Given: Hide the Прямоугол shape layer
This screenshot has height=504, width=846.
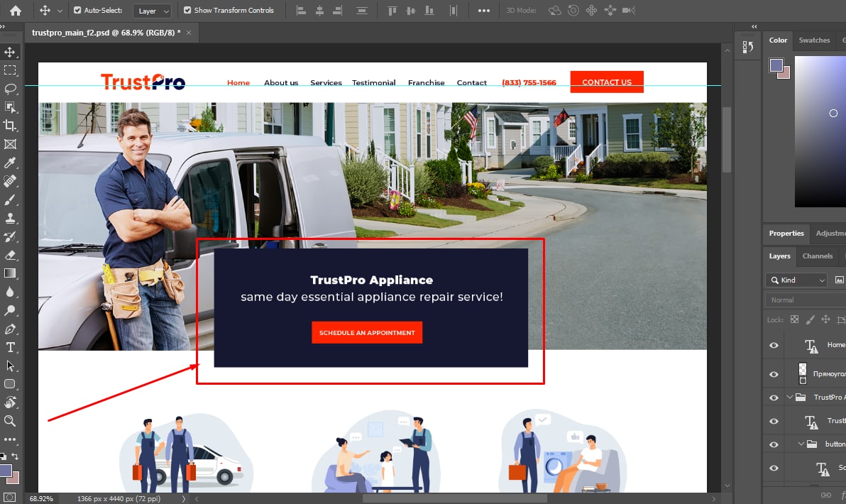Looking at the screenshot, I should click(774, 374).
